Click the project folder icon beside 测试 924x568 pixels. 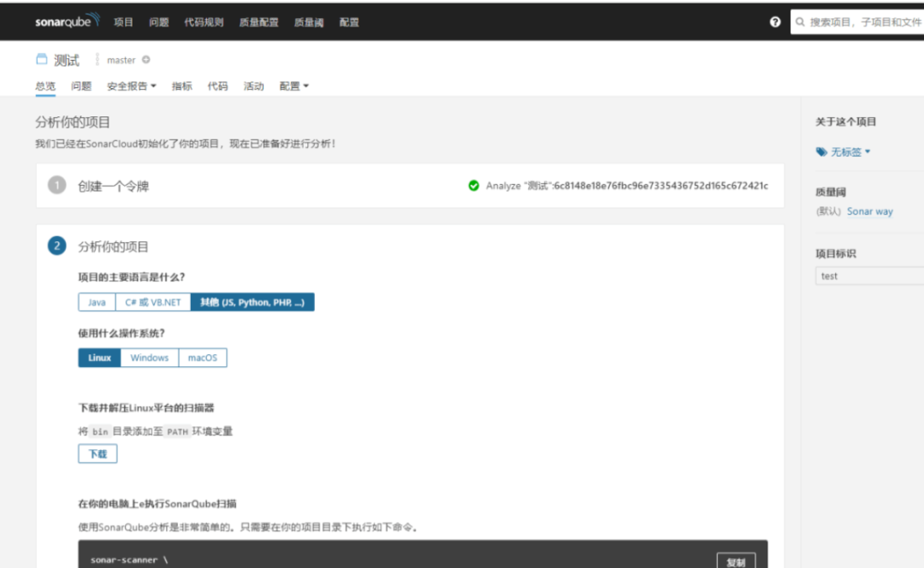[x=41, y=59]
